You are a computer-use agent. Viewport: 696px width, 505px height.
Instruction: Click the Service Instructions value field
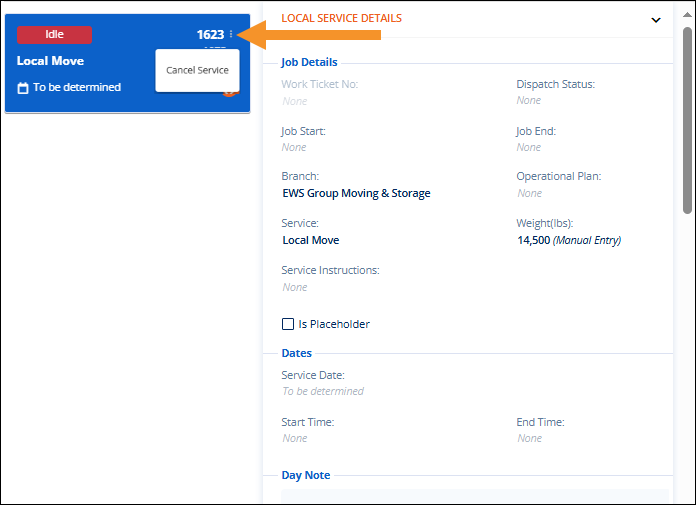[x=294, y=287]
